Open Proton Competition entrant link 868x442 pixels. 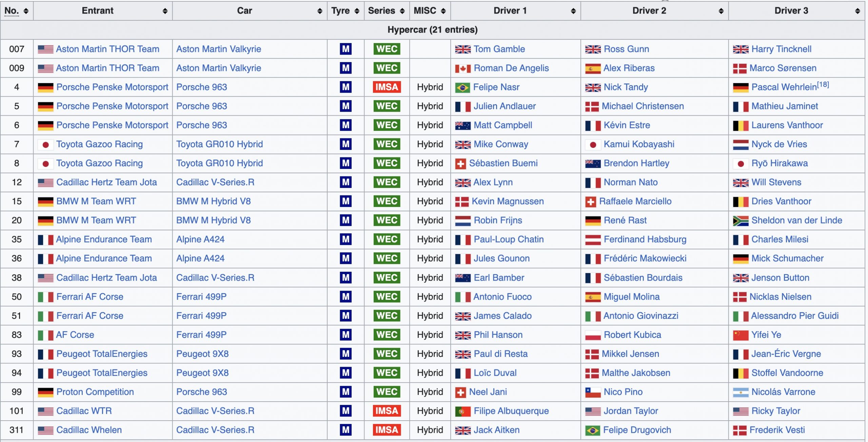tap(95, 391)
